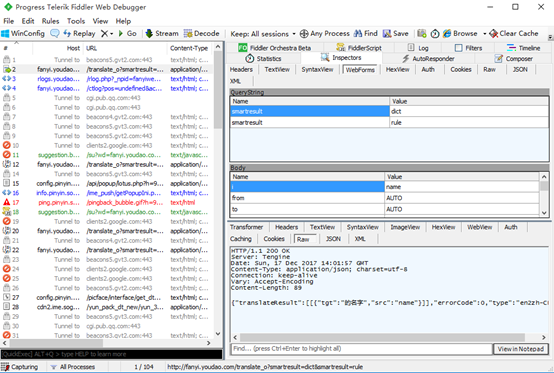Toggle Stream mode

162,34
